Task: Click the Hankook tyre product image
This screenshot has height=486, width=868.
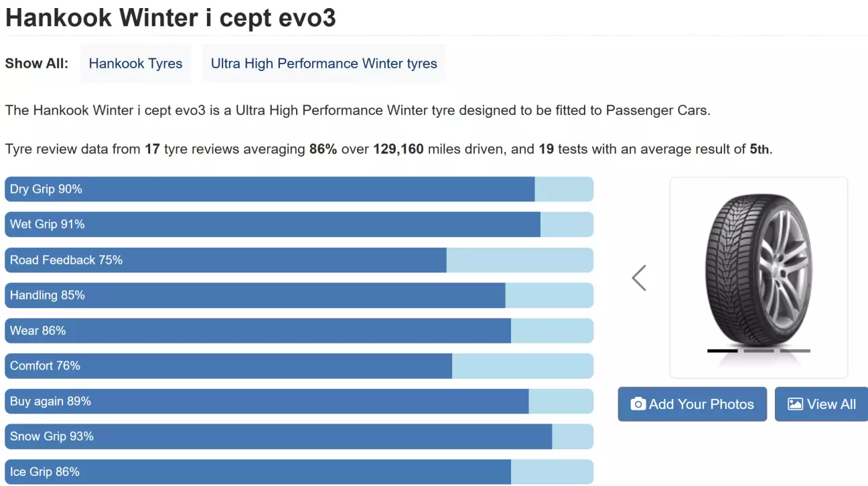Action: (758, 268)
